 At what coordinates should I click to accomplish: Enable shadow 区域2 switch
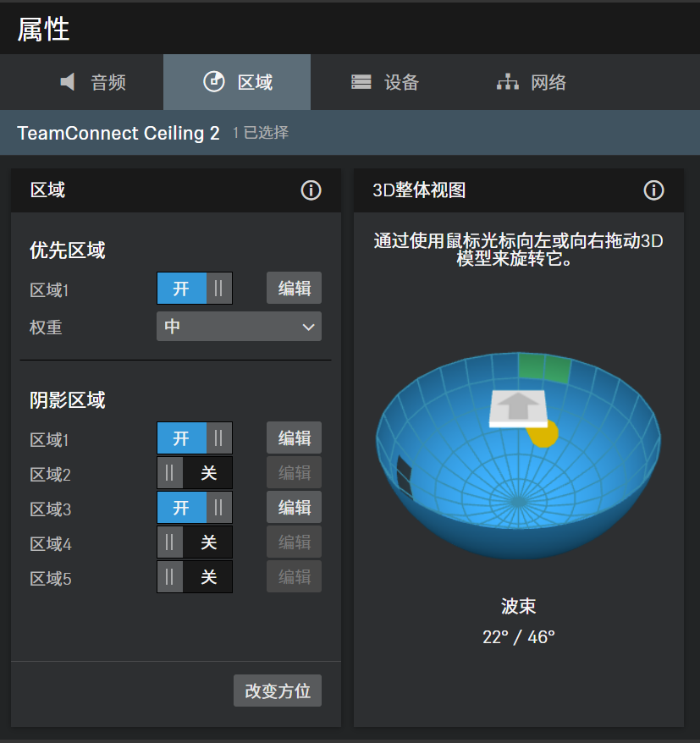tap(195, 473)
